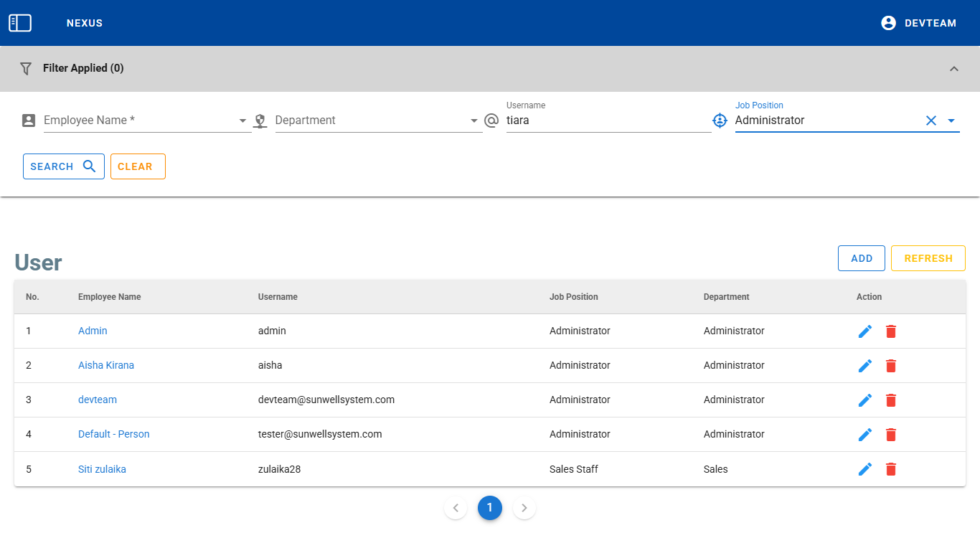The image size is (980, 538).
Task: Edit the Admin user row
Action: tap(865, 331)
